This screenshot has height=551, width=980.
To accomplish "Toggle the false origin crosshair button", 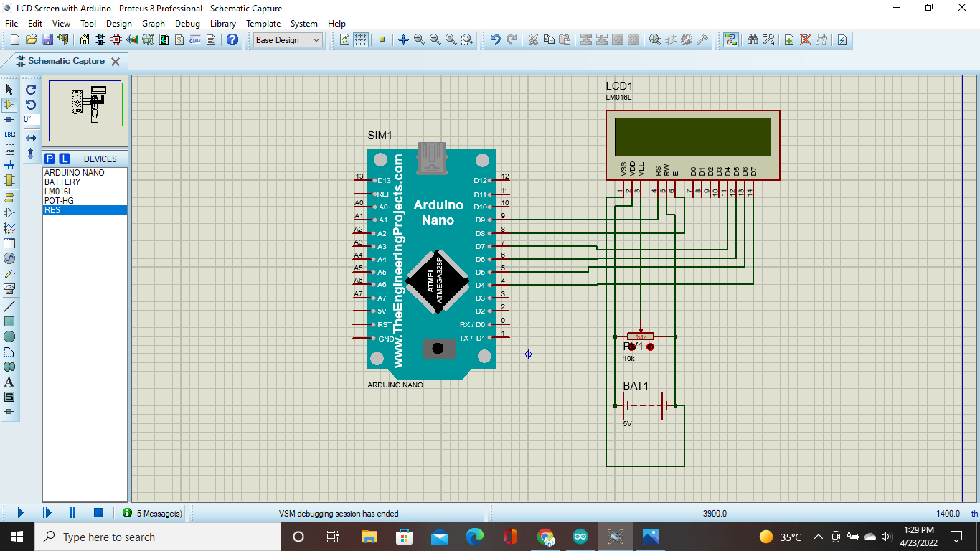I will coord(382,40).
